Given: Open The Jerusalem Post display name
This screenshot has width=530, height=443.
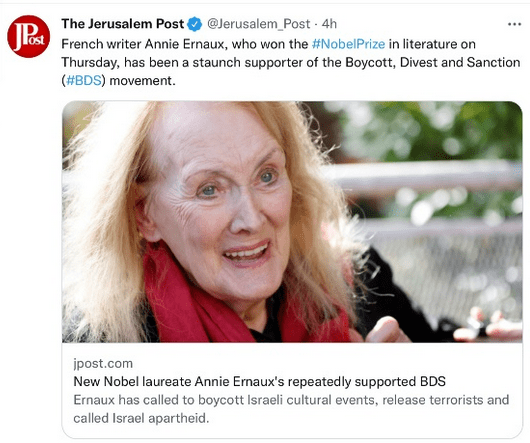Looking at the screenshot, I should (x=123, y=24).
